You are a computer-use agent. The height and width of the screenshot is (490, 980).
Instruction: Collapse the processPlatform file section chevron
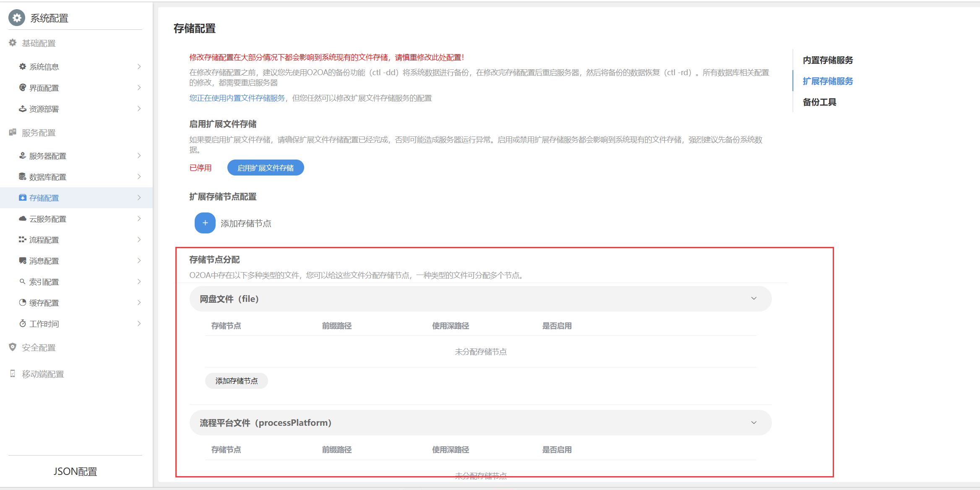(753, 422)
